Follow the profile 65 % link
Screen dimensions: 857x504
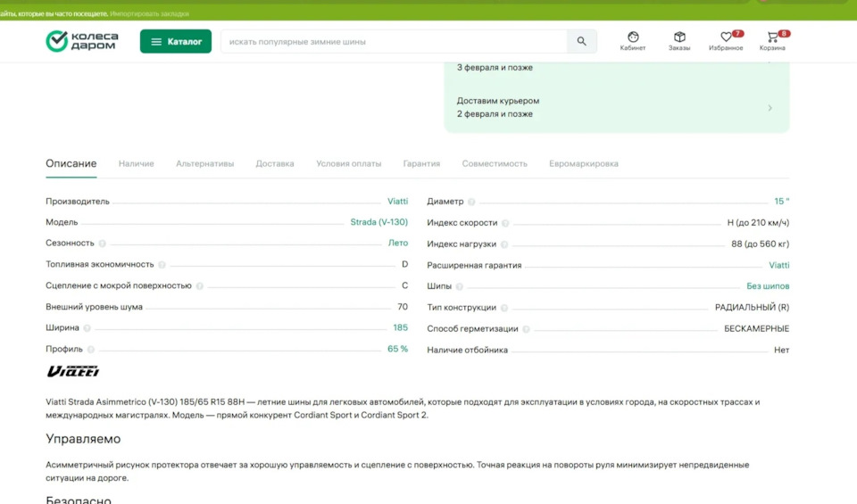tap(397, 349)
